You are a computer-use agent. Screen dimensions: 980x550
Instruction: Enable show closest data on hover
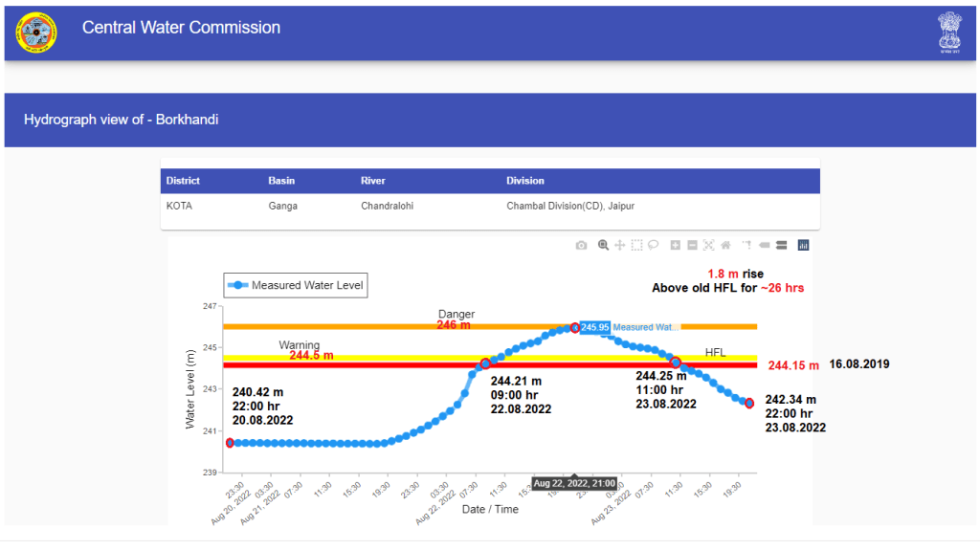tap(765, 246)
